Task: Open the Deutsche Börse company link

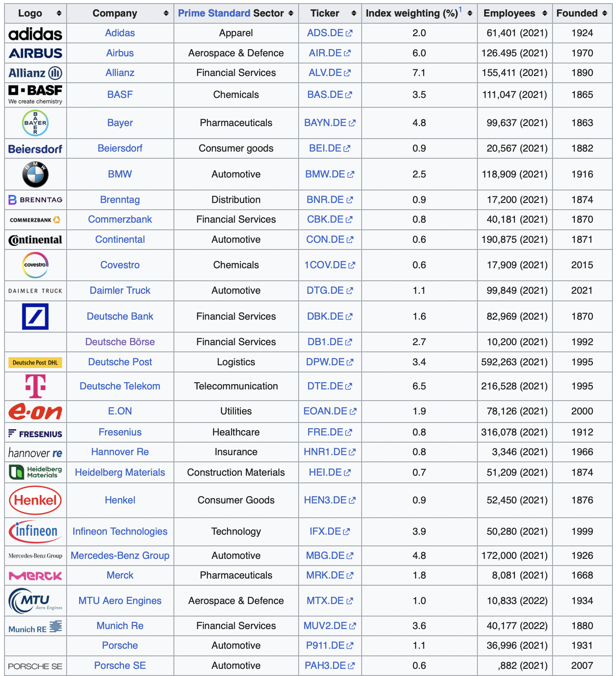Action: 120,342
